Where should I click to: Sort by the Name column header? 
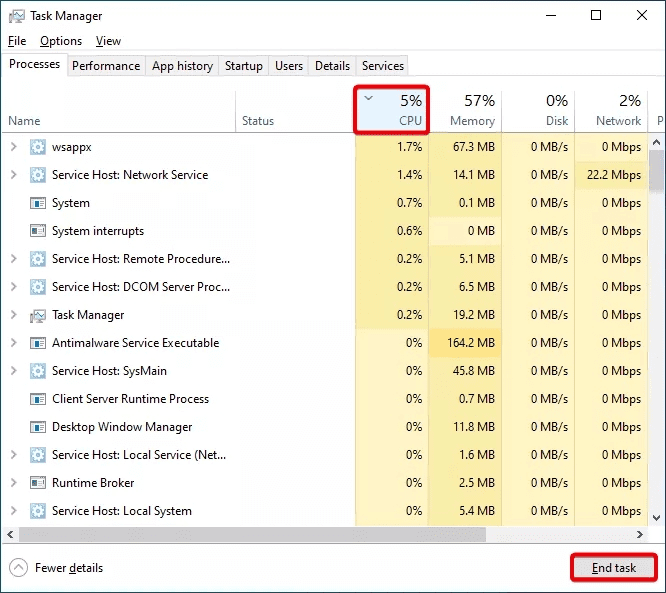pos(119,110)
